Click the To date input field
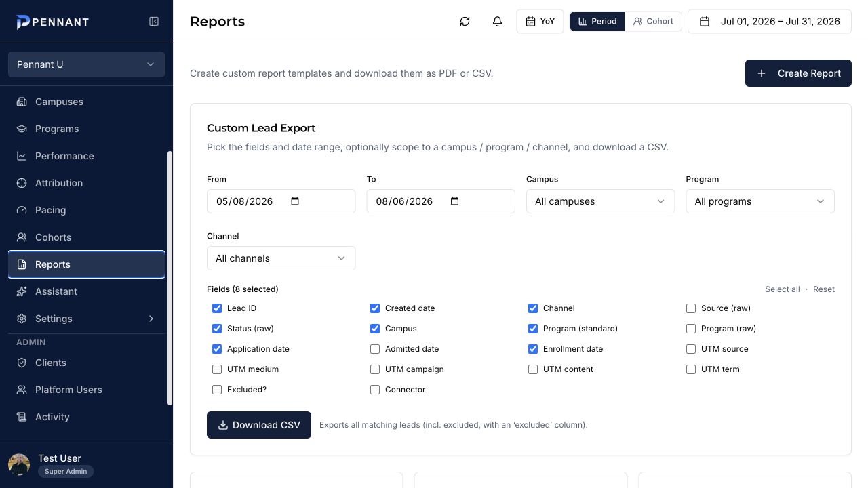This screenshot has width=868, height=488. 441,201
